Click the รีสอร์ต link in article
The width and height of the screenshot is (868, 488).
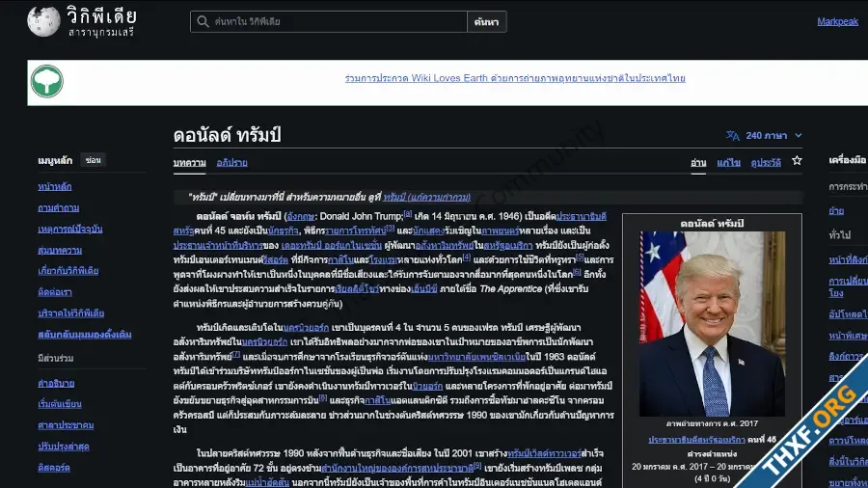pos(275,260)
